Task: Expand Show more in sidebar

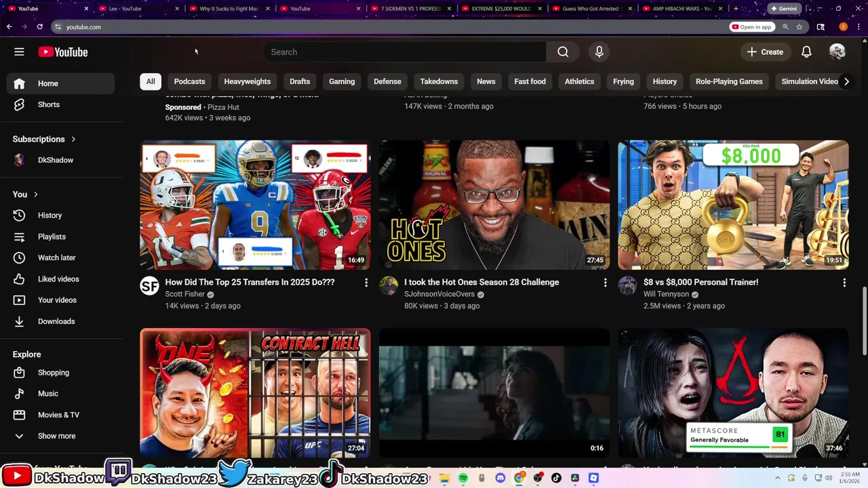Action: [61, 436]
